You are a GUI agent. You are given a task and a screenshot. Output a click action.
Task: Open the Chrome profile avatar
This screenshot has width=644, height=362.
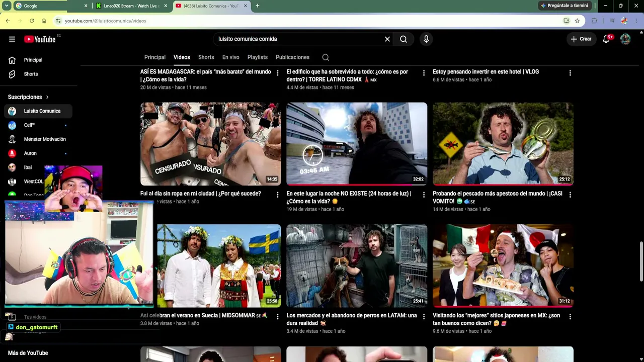point(624,21)
